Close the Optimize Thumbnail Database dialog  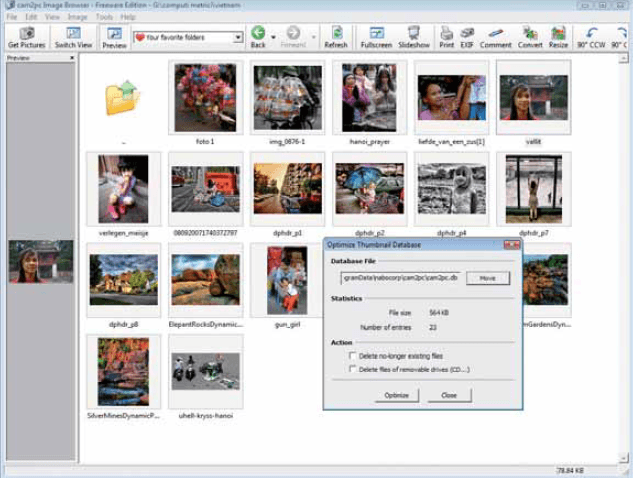click(512, 245)
